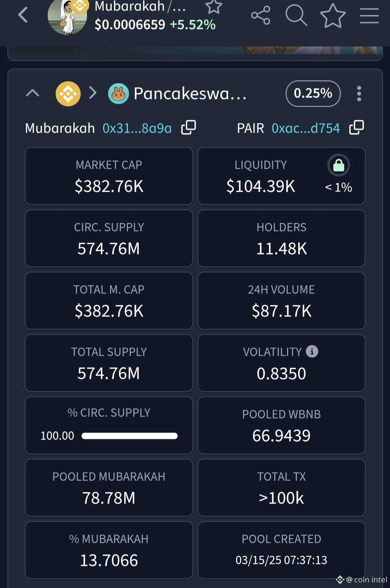The width and height of the screenshot is (390, 588).
Task: Select the Pancakeswap exchange label
Action: (190, 93)
